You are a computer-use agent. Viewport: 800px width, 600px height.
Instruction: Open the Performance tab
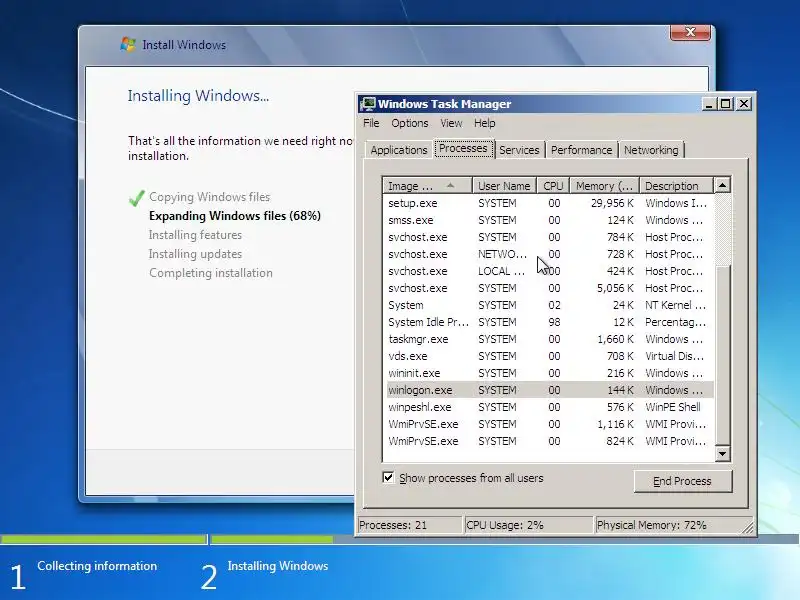point(581,150)
